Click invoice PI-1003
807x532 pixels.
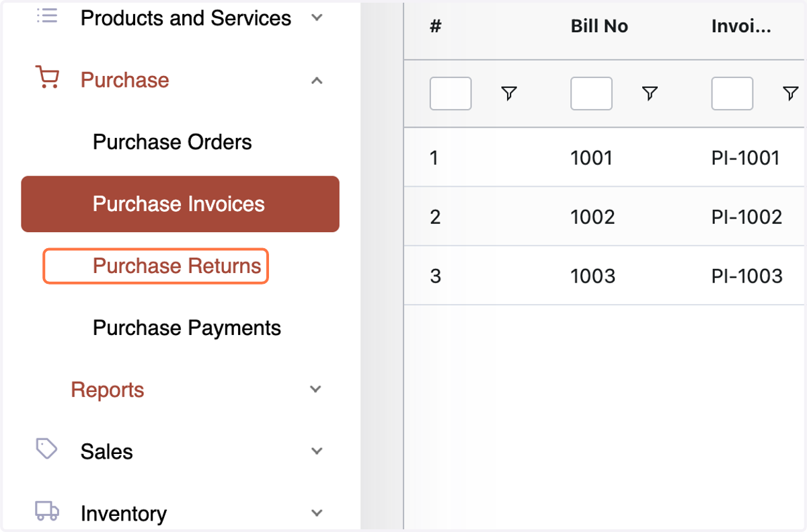tap(747, 276)
